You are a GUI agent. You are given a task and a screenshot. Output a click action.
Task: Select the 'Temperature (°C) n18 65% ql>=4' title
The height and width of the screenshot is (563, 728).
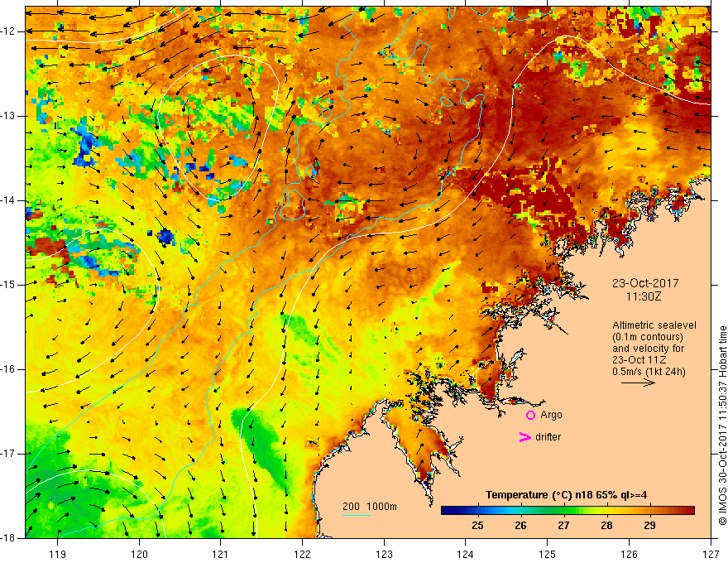tap(566, 495)
